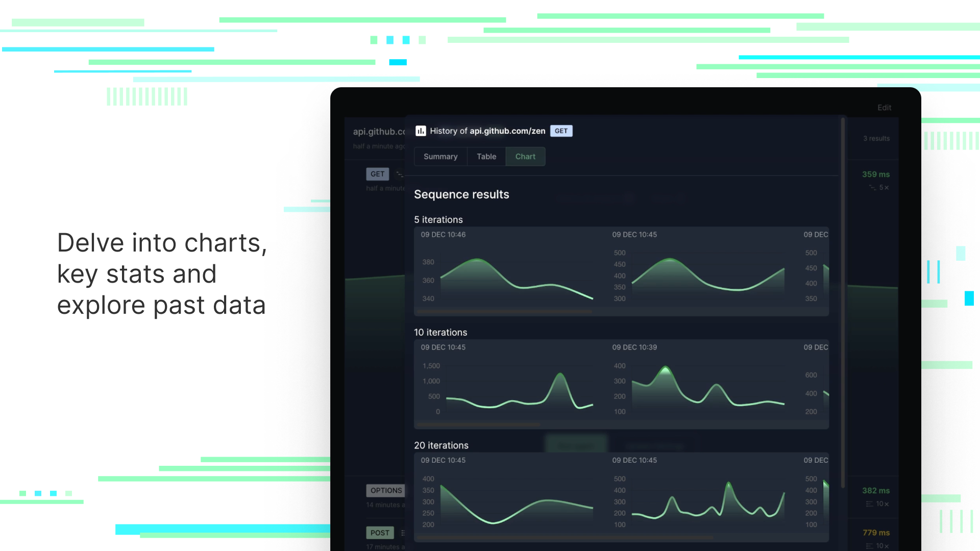Open the Chart tab
The height and width of the screenshot is (551, 980).
pos(525,157)
